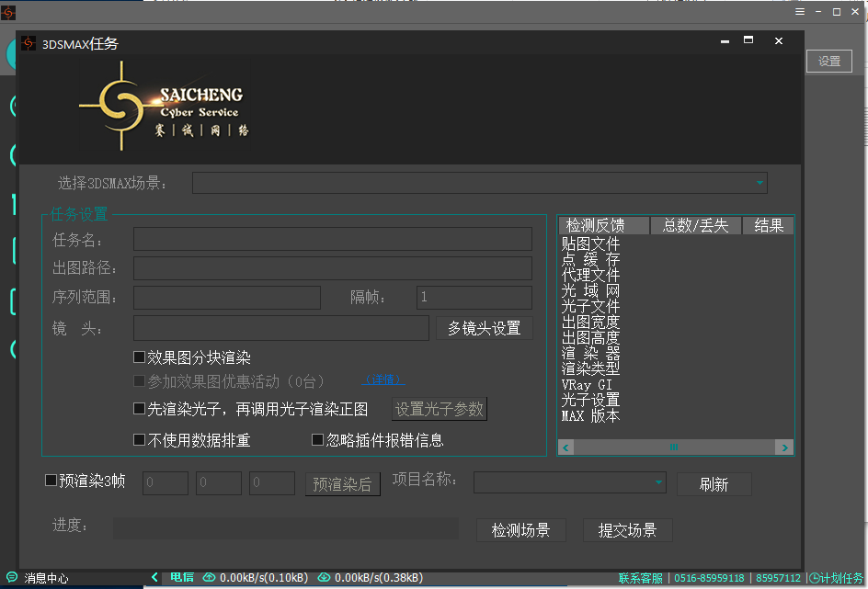Click the 检测反馈 column header
The width and height of the screenshot is (868, 589).
(603, 226)
